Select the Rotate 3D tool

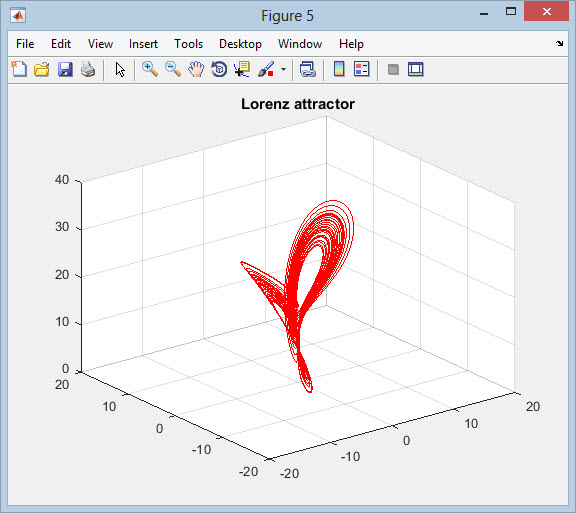coord(219,69)
